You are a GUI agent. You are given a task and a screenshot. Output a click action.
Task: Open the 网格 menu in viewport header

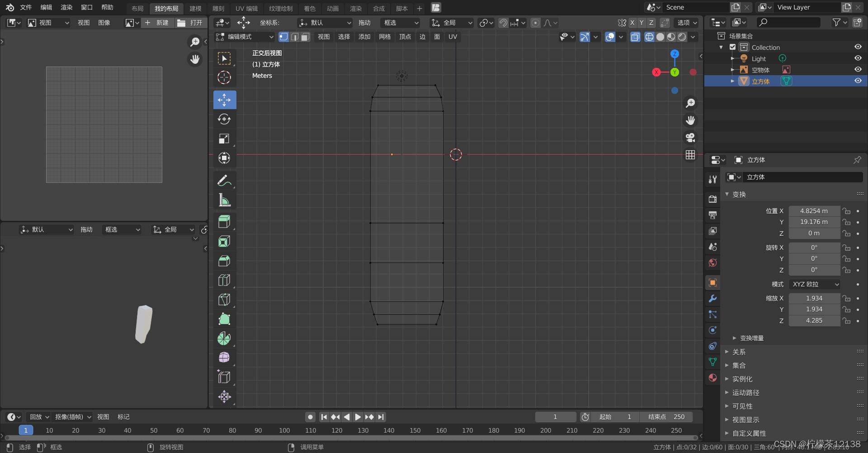pos(385,37)
